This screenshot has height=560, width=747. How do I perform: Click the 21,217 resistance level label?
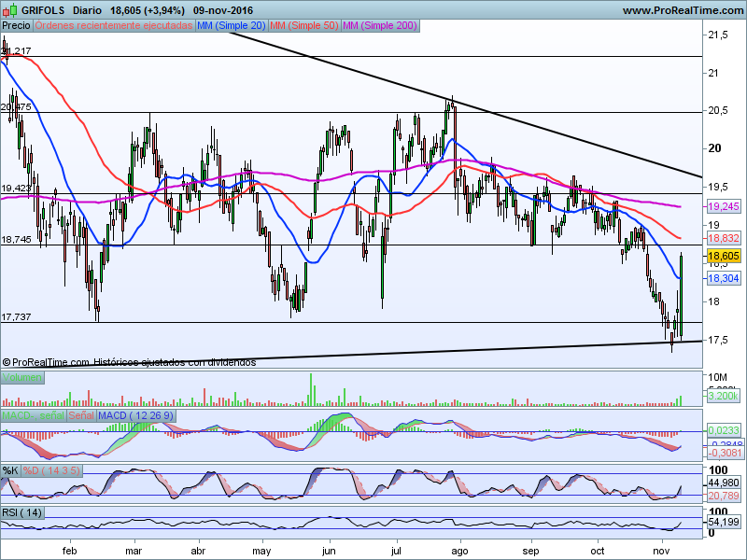point(16,51)
